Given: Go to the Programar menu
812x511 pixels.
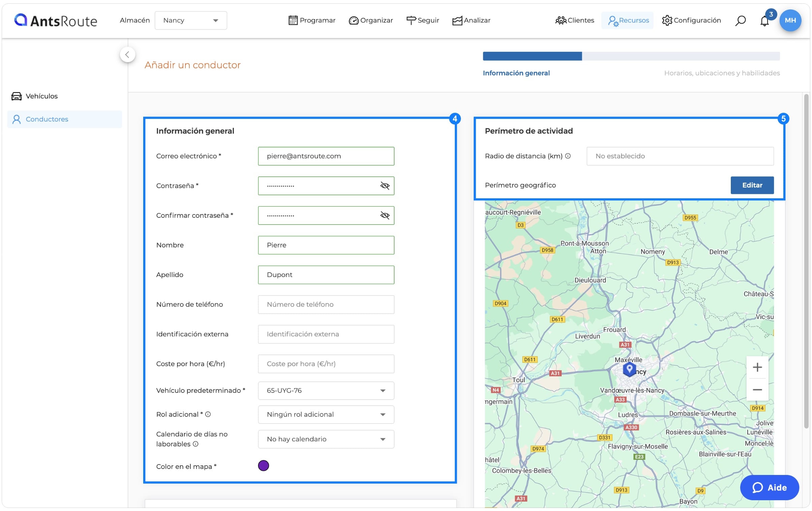Looking at the screenshot, I should click(x=312, y=21).
